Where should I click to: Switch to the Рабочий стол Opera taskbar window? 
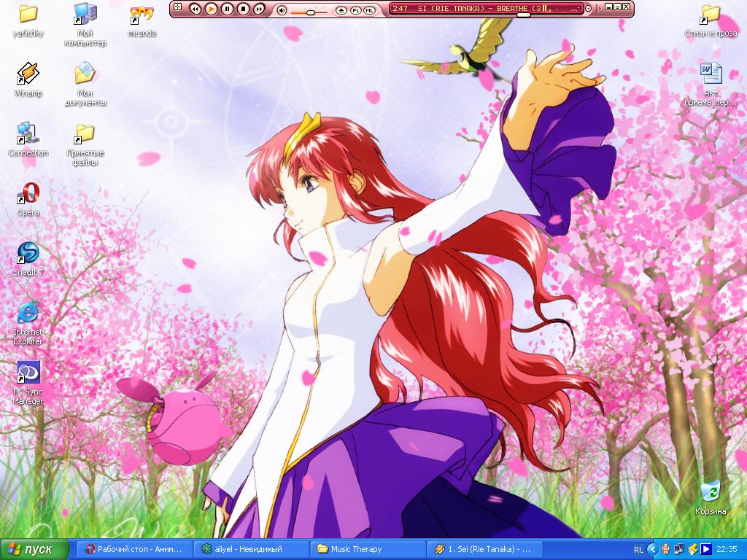[x=134, y=549]
